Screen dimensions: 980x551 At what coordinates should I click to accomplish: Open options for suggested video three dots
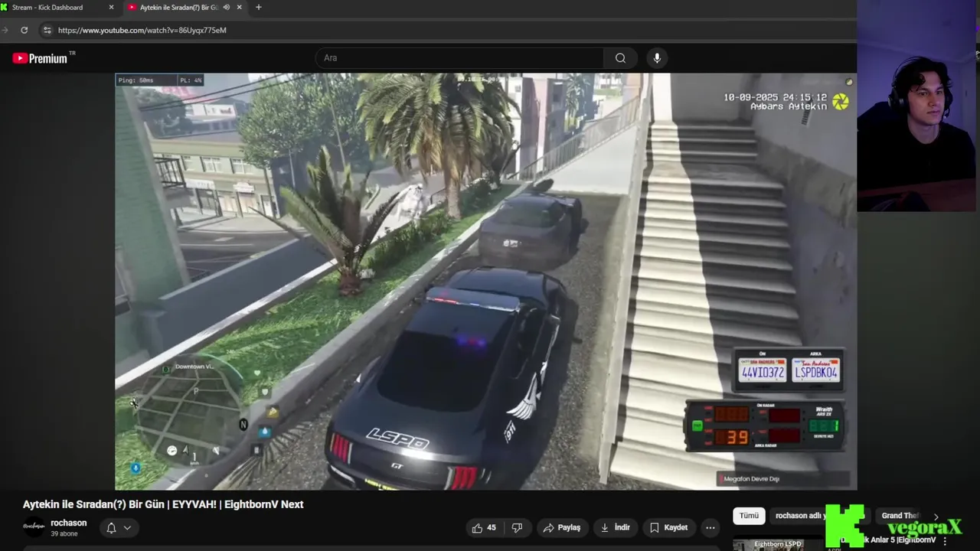tap(945, 541)
